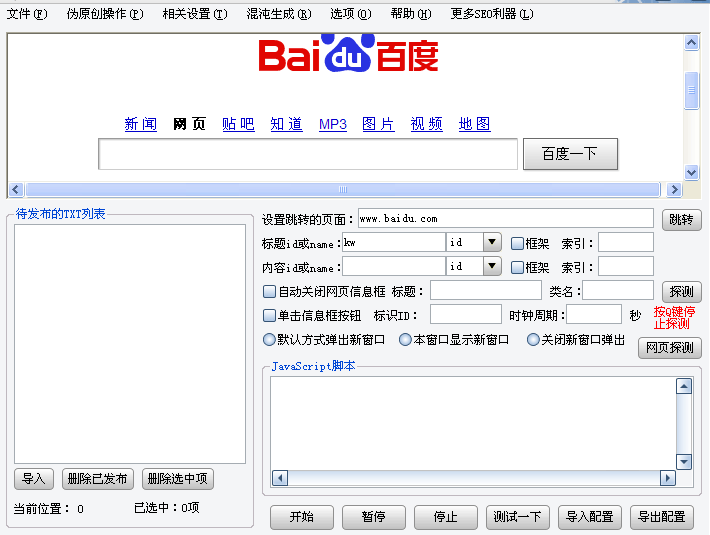Screen dimensions: 710x535
Task: Click the 暂停 button
Action: [x=374, y=517]
